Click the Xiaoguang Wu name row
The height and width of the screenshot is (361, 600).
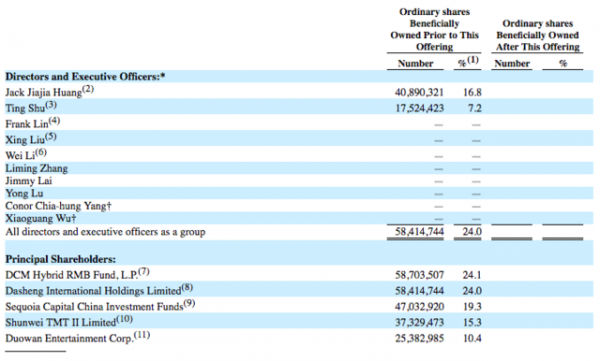(41, 218)
